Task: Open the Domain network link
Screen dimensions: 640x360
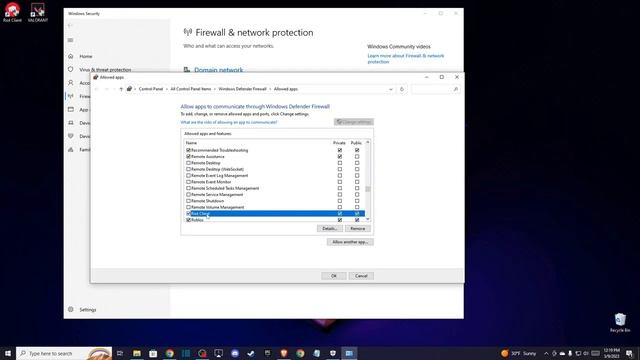Action: [x=218, y=70]
